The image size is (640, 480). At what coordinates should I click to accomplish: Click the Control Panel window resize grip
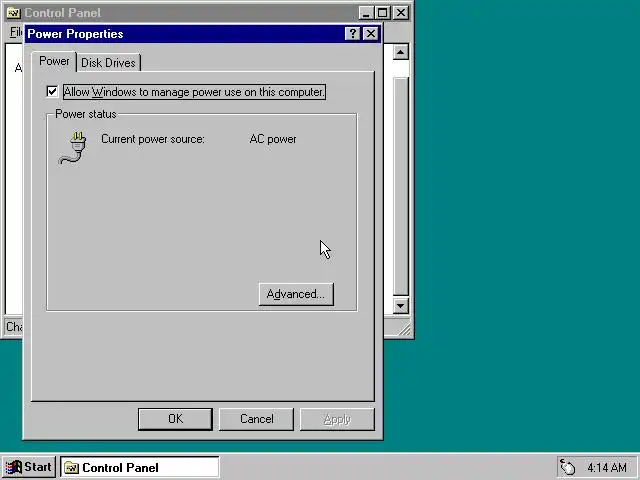(404, 329)
